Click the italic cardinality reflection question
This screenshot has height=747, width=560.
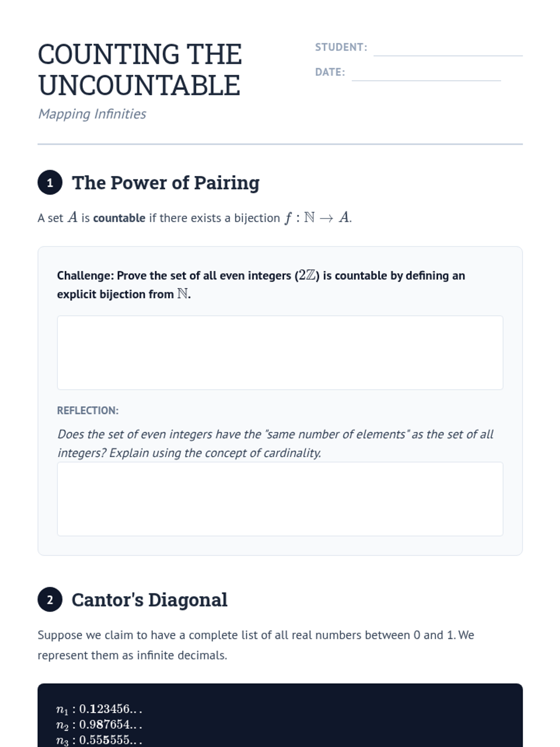(275, 444)
